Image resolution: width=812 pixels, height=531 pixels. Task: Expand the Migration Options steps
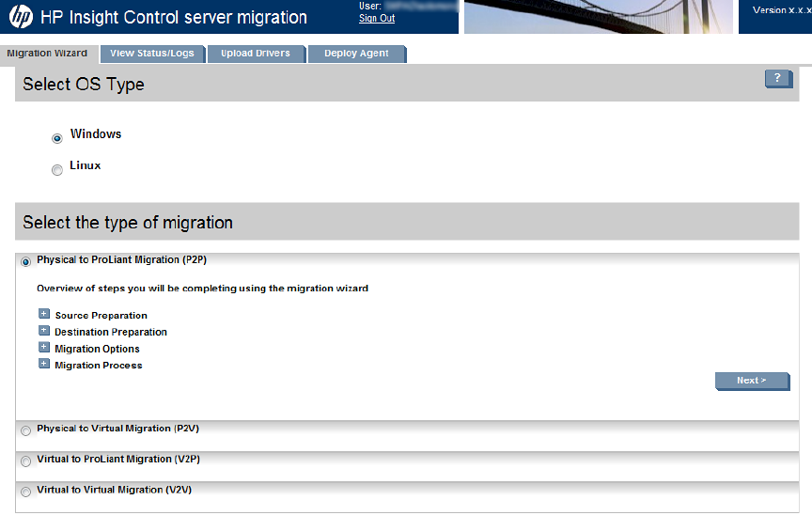(x=44, y=347)
